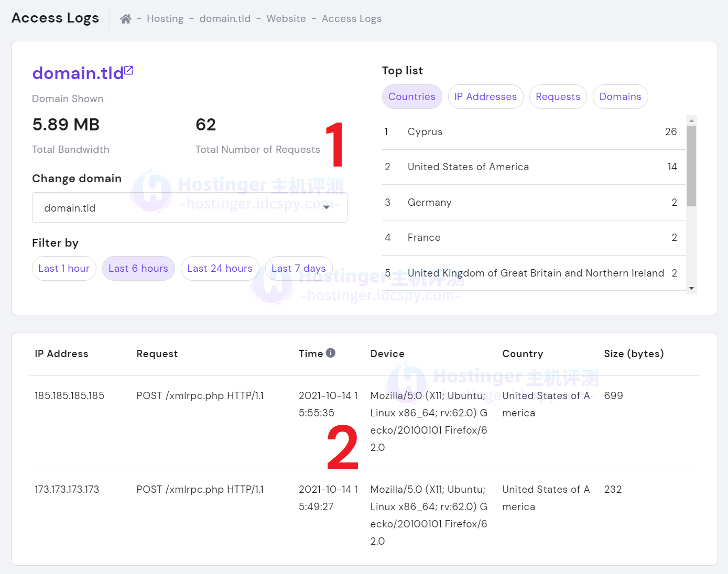Click scrollbar down arrow in Top list
The height and width of the screenshot is (574, 728).
(x=691, y=288)
